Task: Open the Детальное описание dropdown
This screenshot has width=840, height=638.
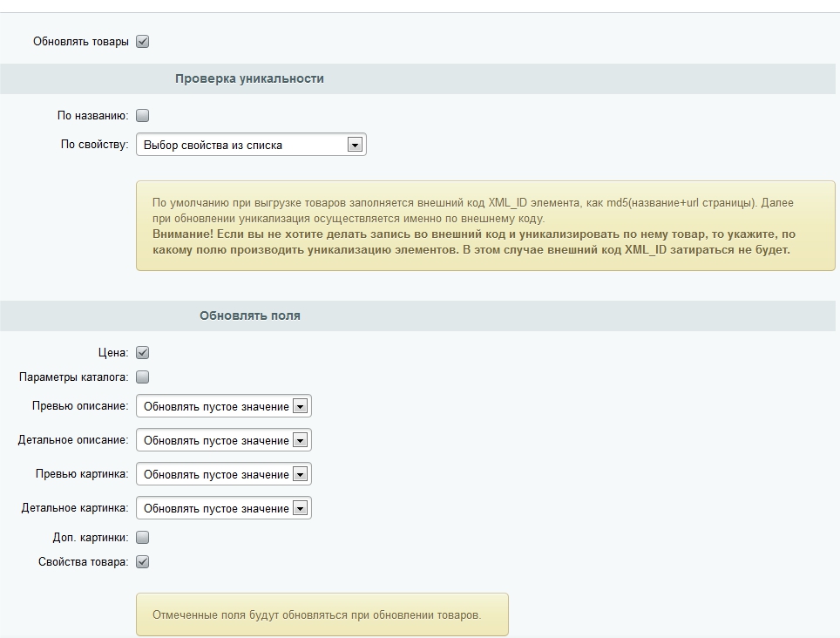Action: point(224,440)
